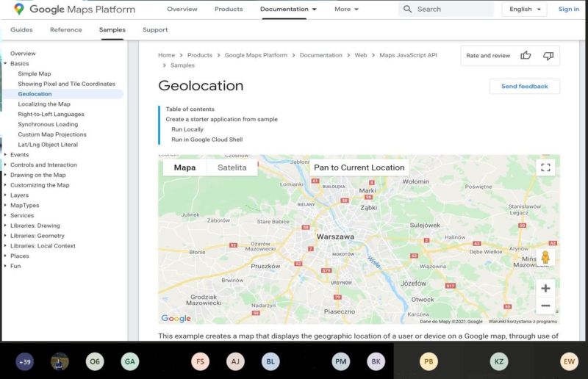Expand the Events section
This screenshot has width=588, height=379.
pos(6,154)
